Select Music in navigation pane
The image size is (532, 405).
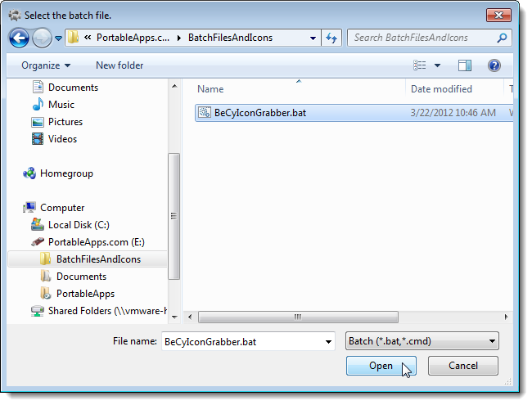coord(53,105)
